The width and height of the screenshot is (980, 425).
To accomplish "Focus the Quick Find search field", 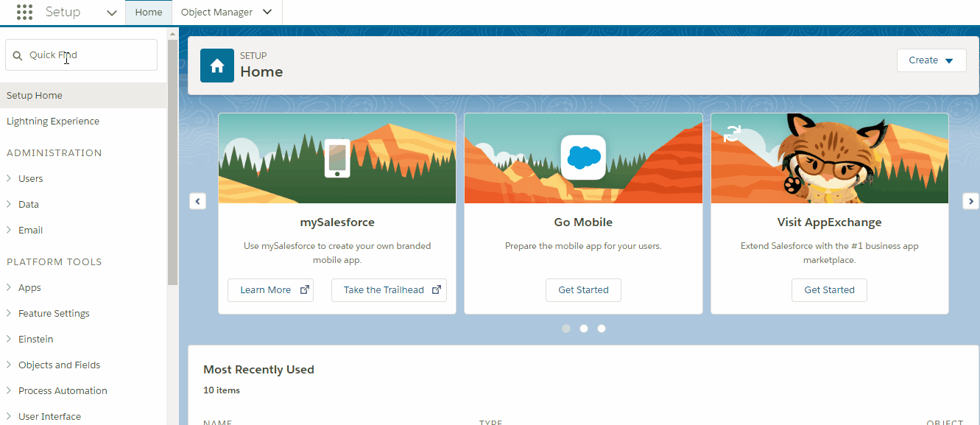I will pos(81,55).
